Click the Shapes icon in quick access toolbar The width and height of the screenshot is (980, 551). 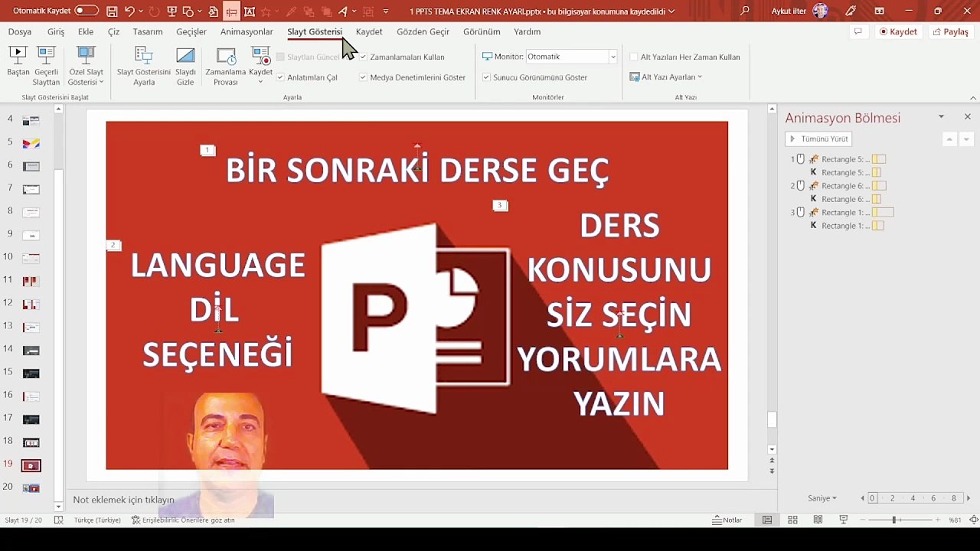188,11
